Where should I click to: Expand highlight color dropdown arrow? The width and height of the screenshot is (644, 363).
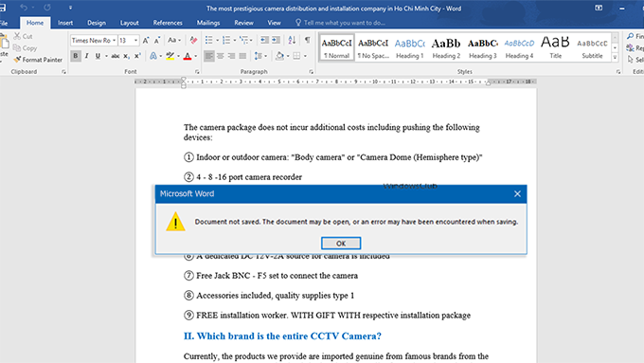178,56
